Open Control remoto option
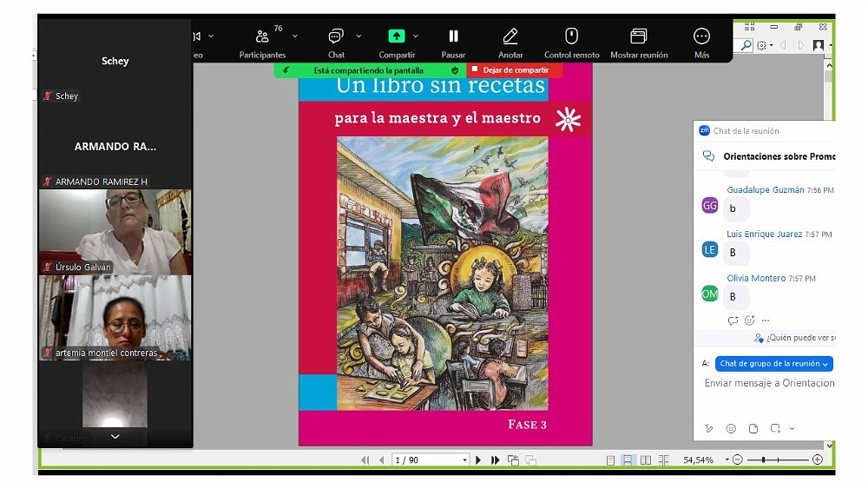The height and width of the screenshot is (489, 868). (x=571, y=43)
